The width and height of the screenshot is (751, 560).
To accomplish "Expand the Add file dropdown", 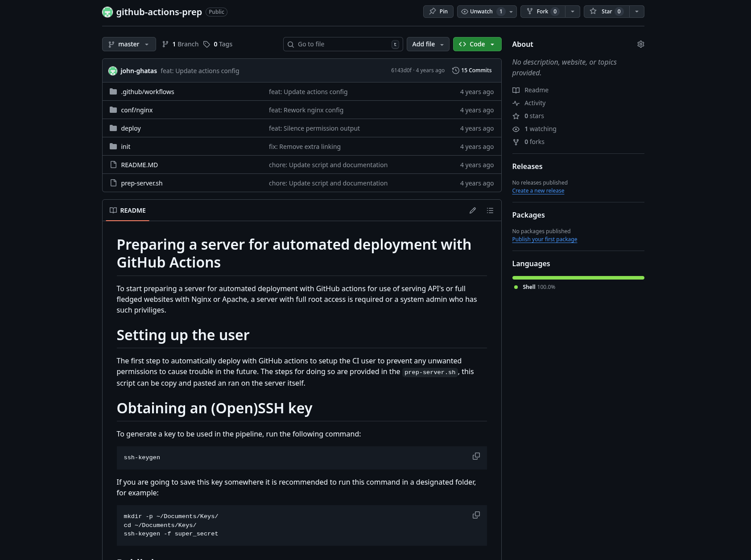I will coord(428,44).
